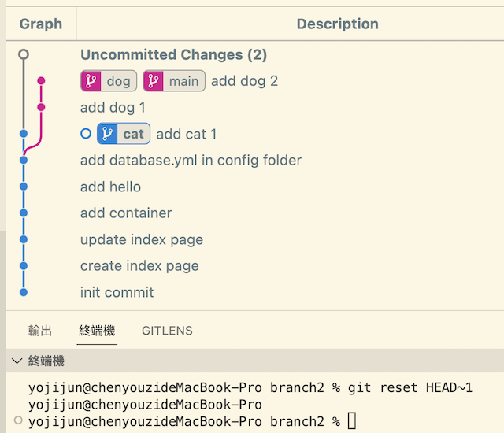Select the Uncommitted Changes (2) row
This screenshot has height=433, width=504.
(173, 54)
